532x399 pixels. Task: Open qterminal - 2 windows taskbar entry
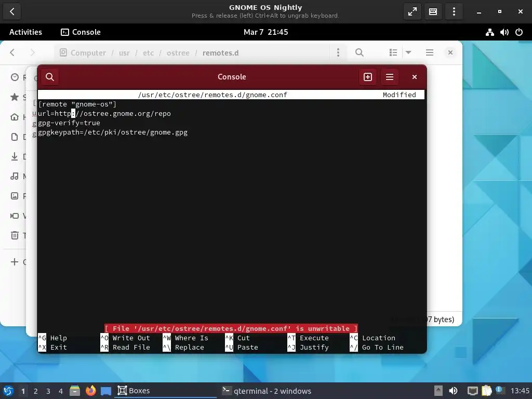267,391
